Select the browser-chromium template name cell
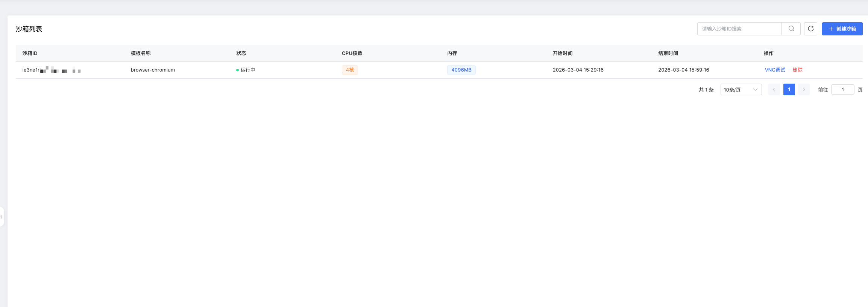 153,70
